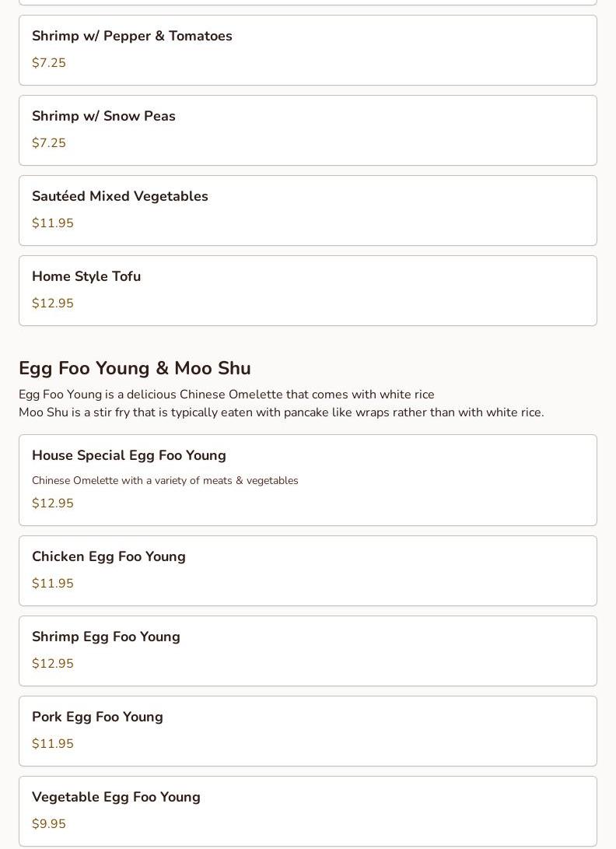This screenshot has height=849, width=616.
Task: Click the price under Pork Egg Foo Young
Action: 53,744
